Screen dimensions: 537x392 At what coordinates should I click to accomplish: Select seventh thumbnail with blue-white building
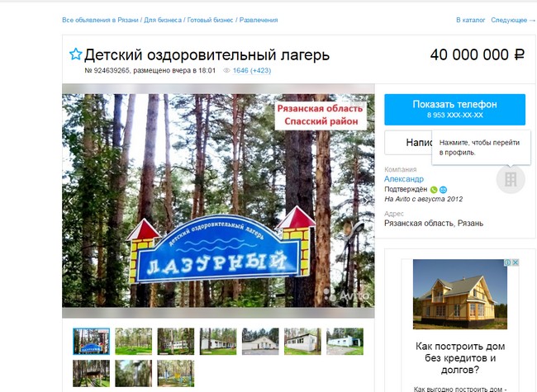345,342
